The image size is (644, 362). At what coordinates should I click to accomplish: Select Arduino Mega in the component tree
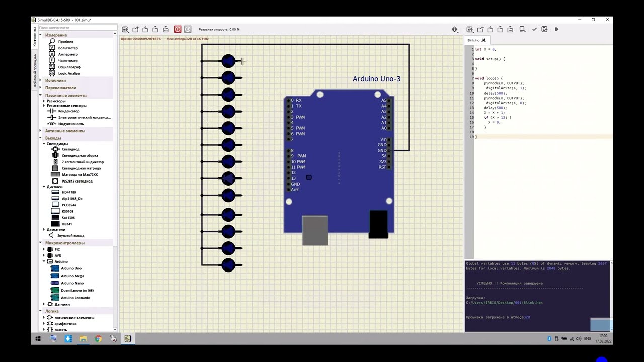[72, 276]
